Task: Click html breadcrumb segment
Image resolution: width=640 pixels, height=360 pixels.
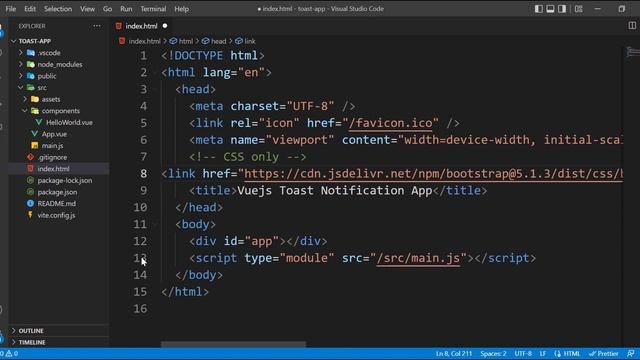Action: (x=186, y=41)
